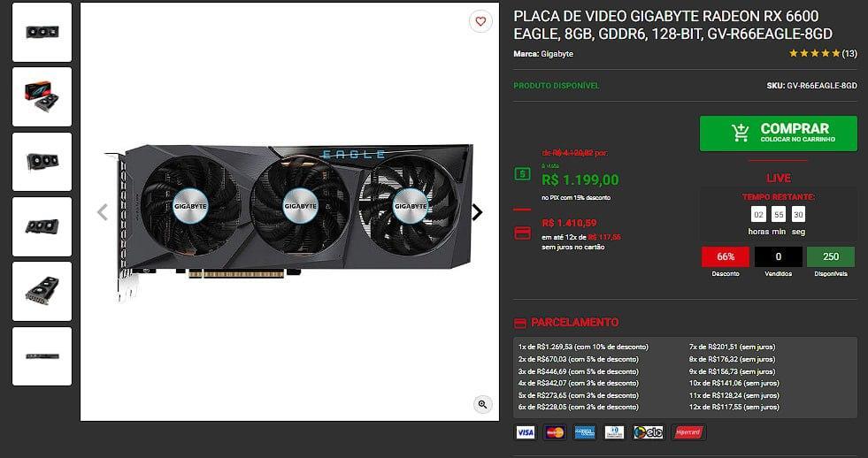Image resolution: width=868 pixels, height=458 pixels.
Task: Open the five-star ratings (13) reviews
Action: (x=823, y=54)
